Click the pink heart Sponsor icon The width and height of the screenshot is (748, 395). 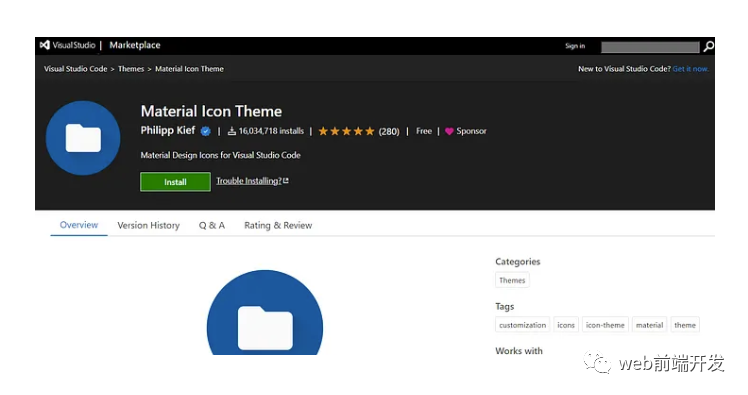point(449,131)
